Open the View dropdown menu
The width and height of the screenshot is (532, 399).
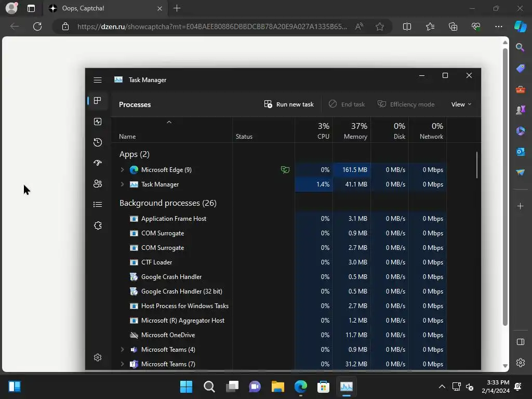(x=461, y=104)
